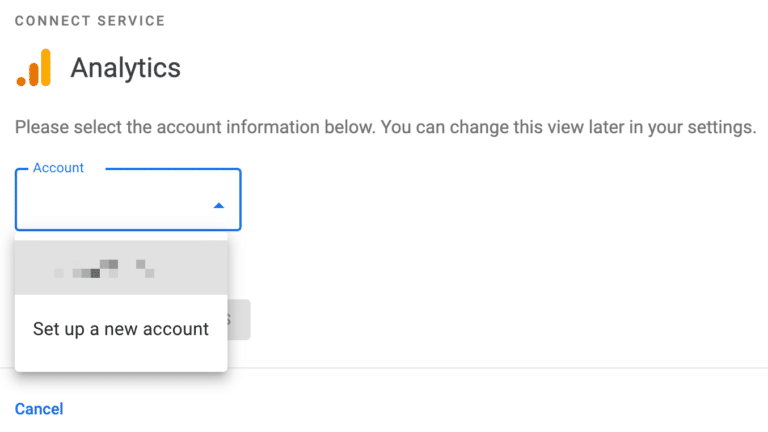Viewport: 768px width, 432px height.
Task: Click the Analytics heading text
Action: coord(125,68)
